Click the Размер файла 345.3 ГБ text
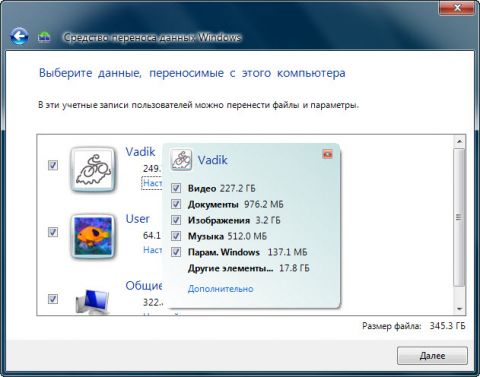 coord(414,326)
